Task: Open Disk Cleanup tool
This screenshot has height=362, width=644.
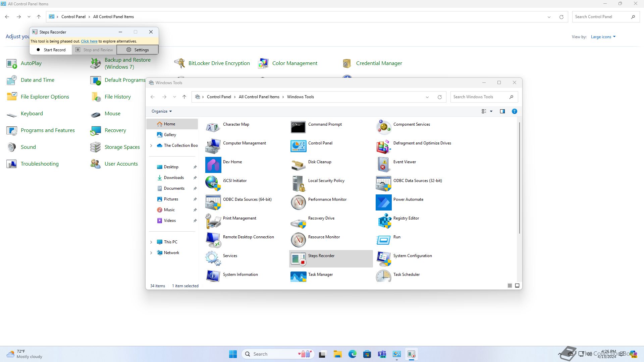Action: (298, 165)
